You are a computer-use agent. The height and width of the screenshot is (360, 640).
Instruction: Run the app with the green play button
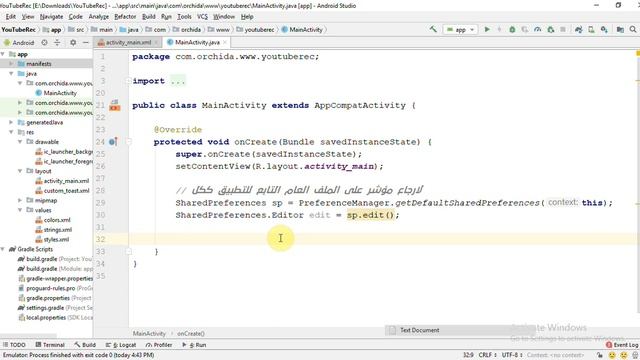(x=487, y=29)
